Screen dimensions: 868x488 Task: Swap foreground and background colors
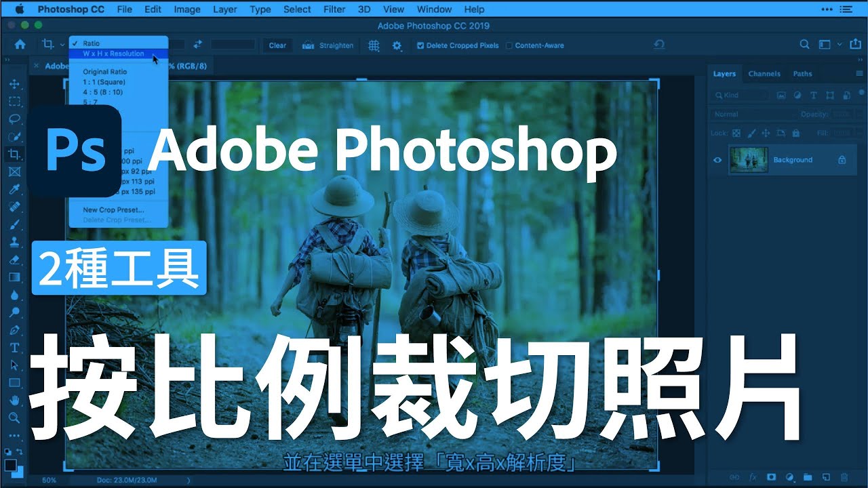(20, 452)
